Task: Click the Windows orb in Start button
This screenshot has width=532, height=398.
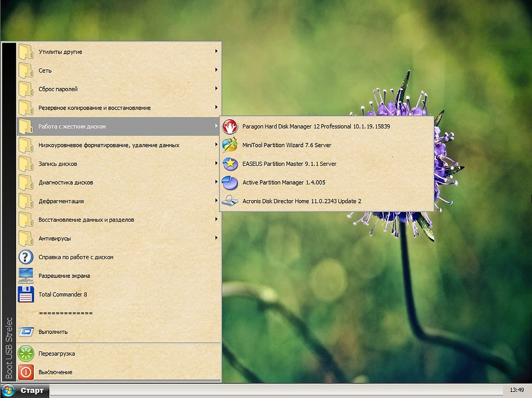Action: click(8, 390)
